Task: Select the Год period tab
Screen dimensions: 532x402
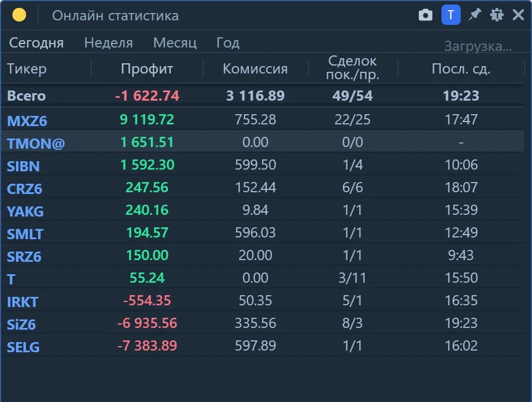Action: (x=228, y=43)
